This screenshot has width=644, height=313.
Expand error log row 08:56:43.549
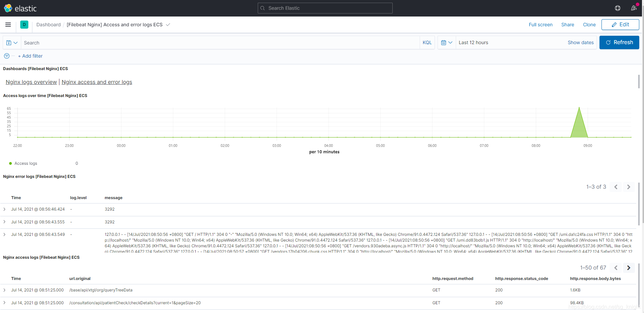coord(4,234)
